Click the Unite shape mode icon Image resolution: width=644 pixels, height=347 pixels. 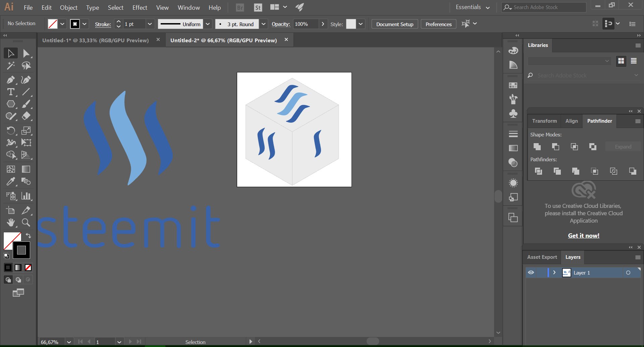tap(537, 147)
